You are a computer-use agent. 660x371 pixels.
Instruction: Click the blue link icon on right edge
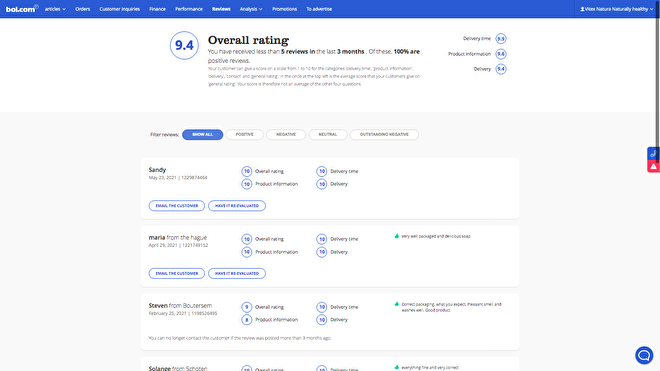653,153
